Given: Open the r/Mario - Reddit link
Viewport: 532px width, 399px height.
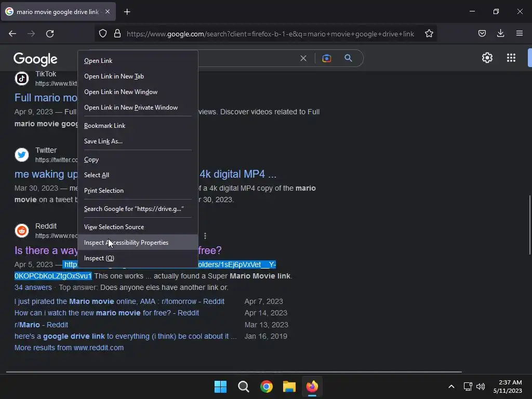Looking at the screenshot, I should point(41,325).
